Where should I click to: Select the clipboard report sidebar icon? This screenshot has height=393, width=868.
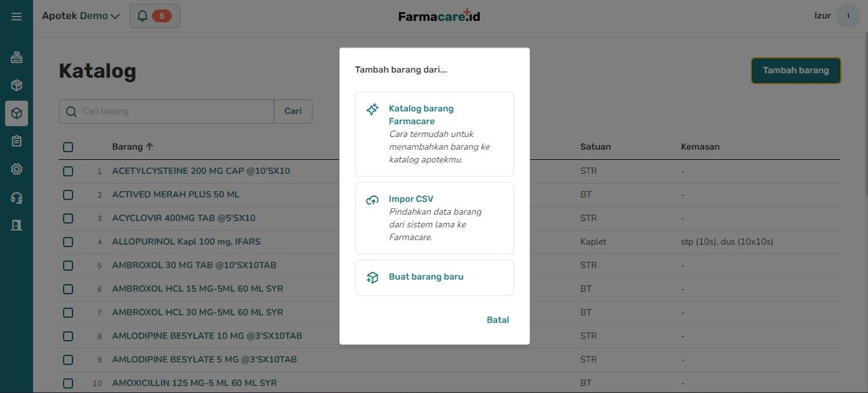(17, 141)
